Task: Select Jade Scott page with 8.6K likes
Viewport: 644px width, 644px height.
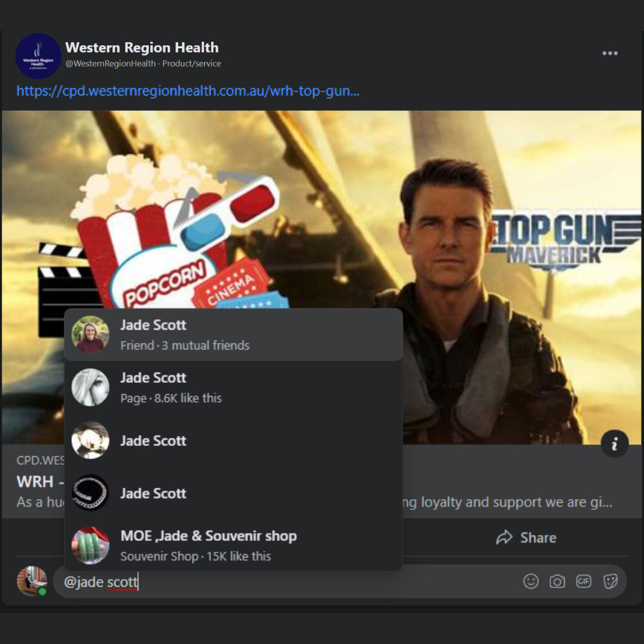Action: click(x=233, y=388)
